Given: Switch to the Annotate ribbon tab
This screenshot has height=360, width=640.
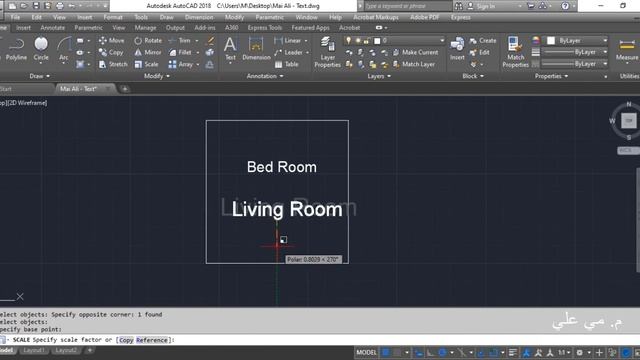Looking at the screenshot, I should pos(53,27).
